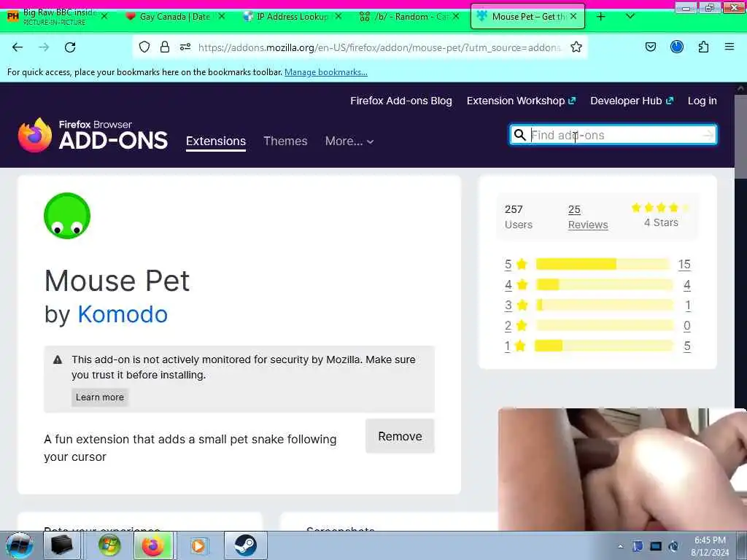
Task: Focus the Find add-ons search field
Action: (614, 135)
